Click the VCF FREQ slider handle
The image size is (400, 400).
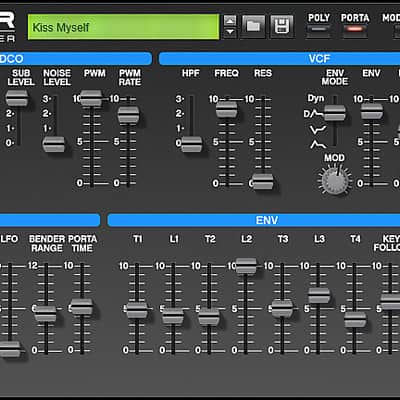tap(226, 109)
